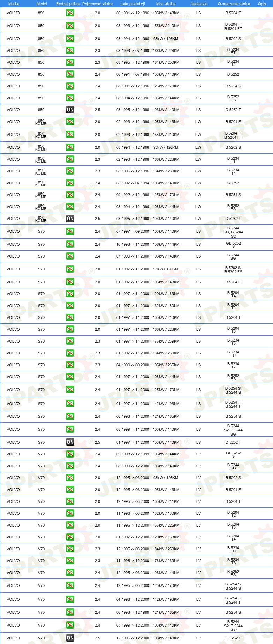The height and width of the screenshot is (644, 273).
Task: Select the date cell 04.1996 -> 12.2000
Action: coord(133,599)
